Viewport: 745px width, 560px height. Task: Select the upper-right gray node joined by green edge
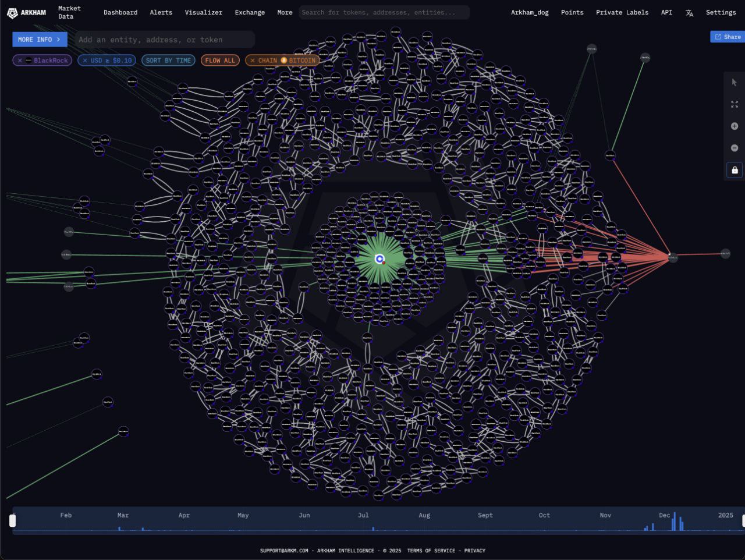click(x=645, y=58)
